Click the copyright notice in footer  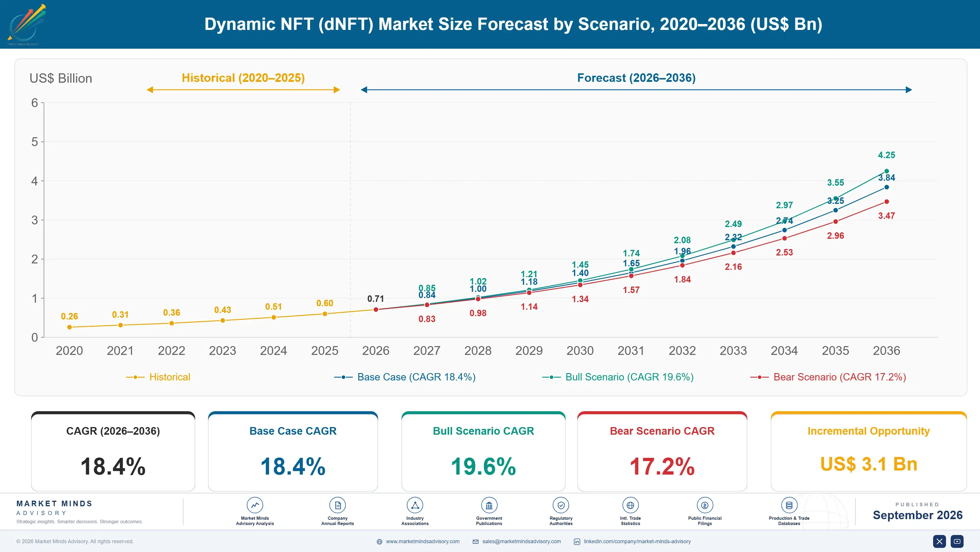pos(75,541)
